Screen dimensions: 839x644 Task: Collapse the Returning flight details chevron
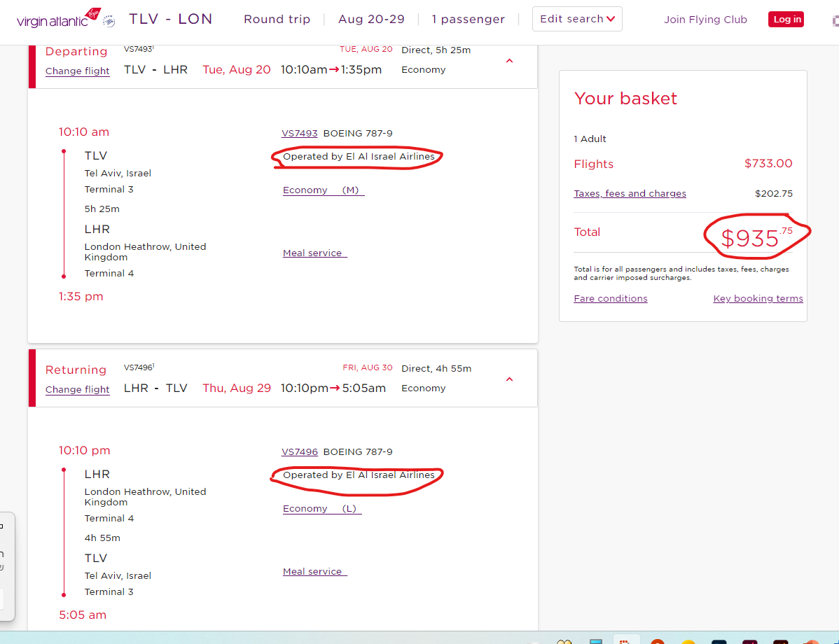[x=509, y=379]
